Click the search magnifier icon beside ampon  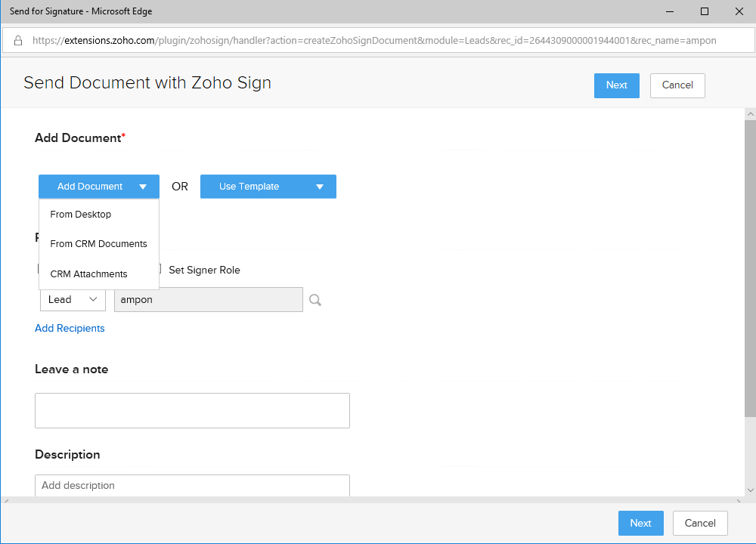coord(314,300)
